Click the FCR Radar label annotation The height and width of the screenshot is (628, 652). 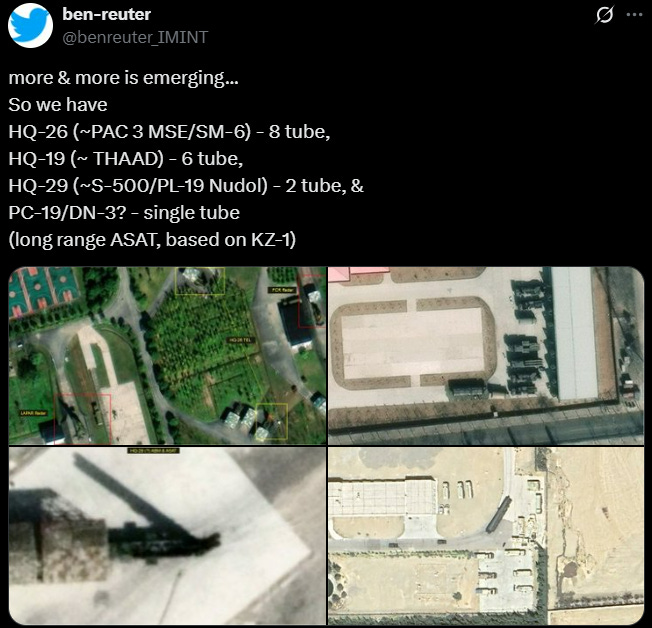[283, 290]
